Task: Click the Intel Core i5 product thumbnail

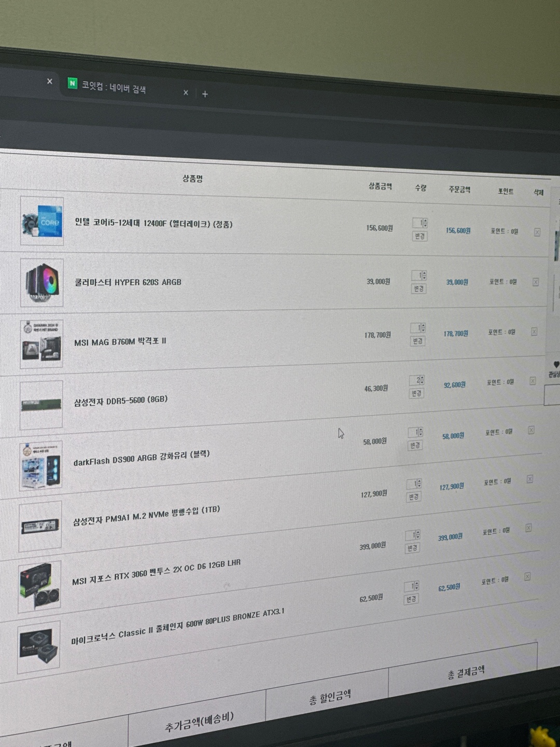Action: pos(42,221)
